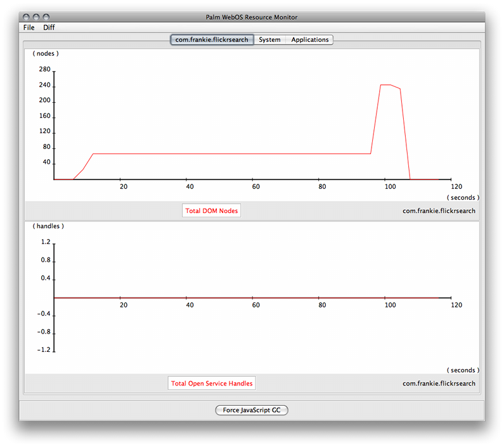Click the app name label below the DOM chart
Image resolution: width=504 pixels, height=447 pixels.
[439, 211]
